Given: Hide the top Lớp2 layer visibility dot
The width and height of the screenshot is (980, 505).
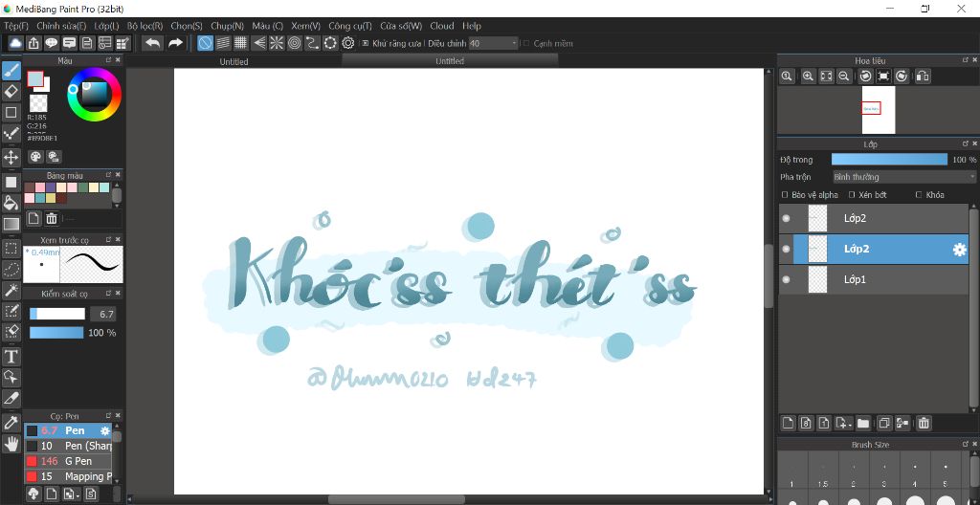Looking at the screenshot, I should [x=787, y=218].
